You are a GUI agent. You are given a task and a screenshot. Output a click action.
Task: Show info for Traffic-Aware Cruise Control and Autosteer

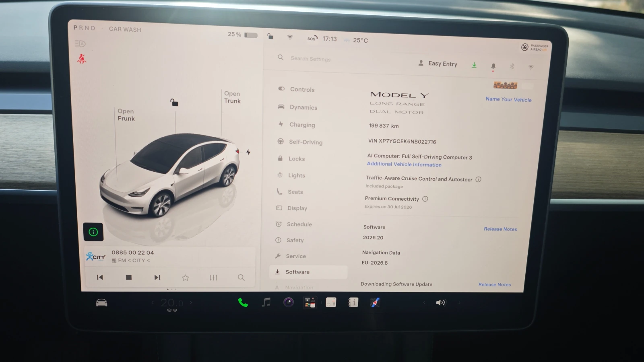478,179
